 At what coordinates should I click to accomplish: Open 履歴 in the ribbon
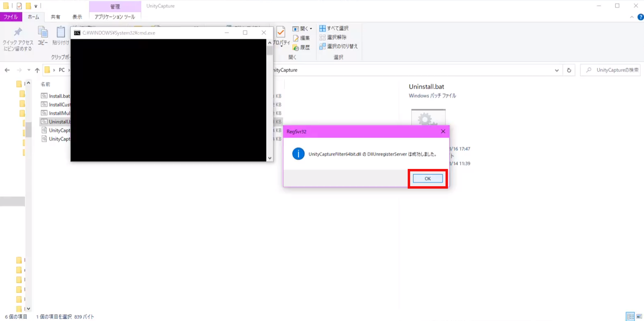[301, 47]
